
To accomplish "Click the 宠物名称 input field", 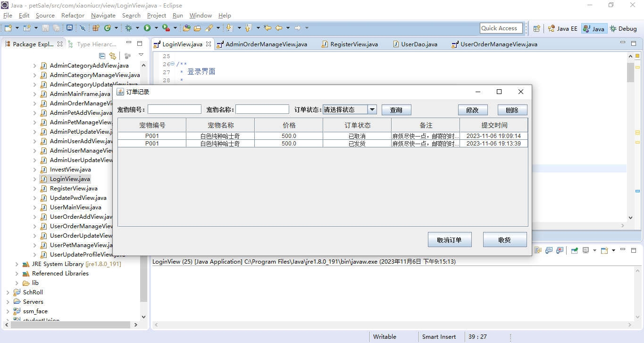I will (262, 110).
